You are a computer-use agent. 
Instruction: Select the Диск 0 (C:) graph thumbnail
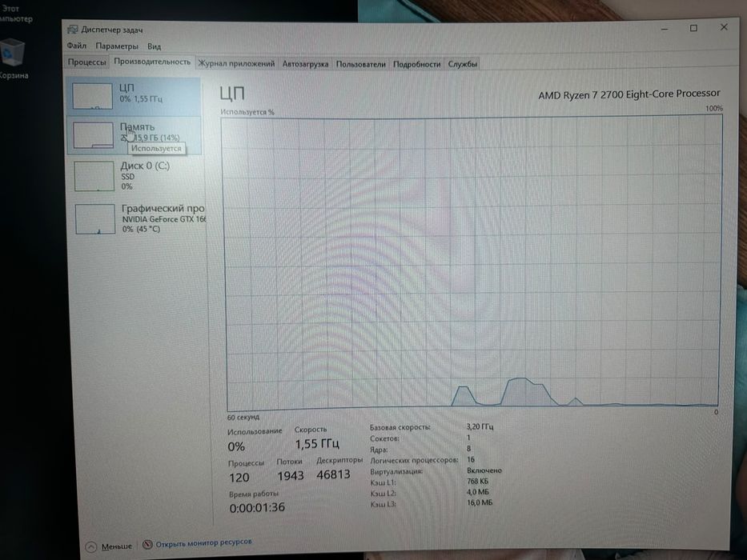point(94,176)
